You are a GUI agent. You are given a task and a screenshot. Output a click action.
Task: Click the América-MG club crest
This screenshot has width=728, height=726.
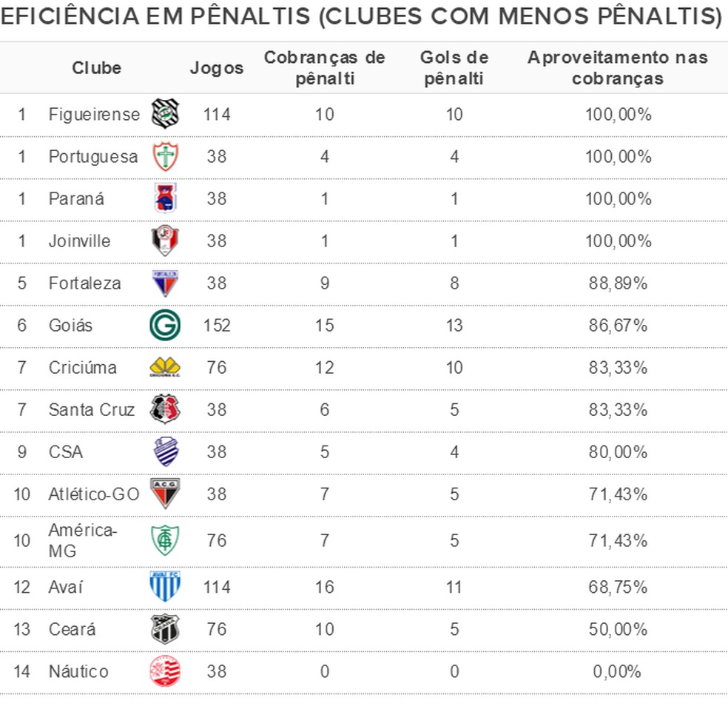pos(165,540)
